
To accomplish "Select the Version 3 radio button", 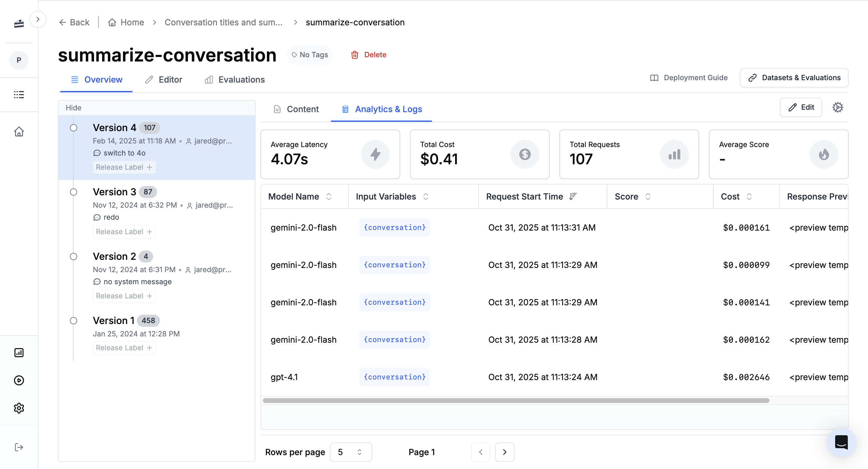I will [x=74, y=192].
